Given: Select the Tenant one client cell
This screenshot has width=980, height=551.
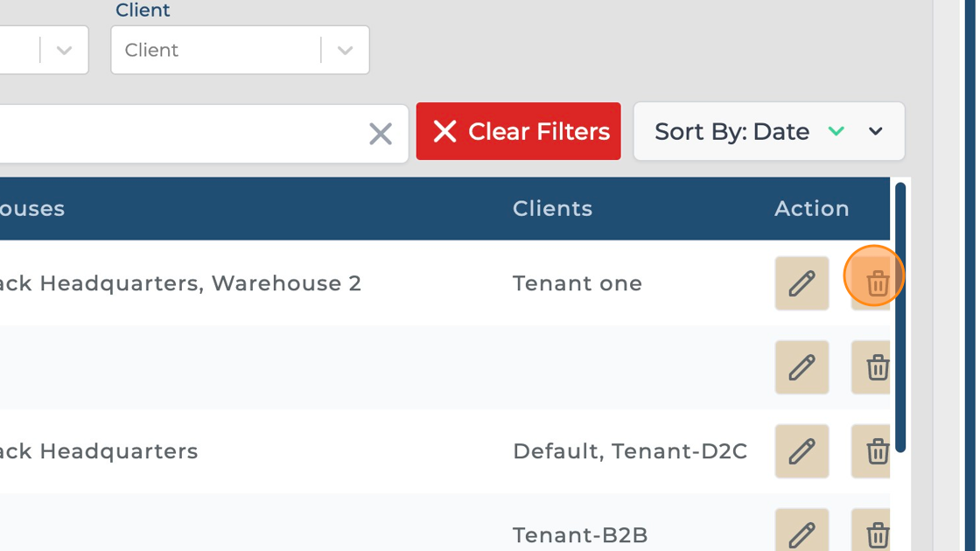Looking at the screenshot, I should [577, 283].
